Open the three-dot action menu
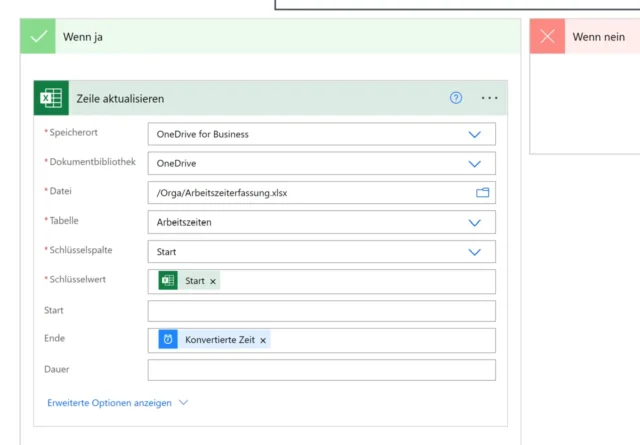This screenshot has width=640, height=445. pos(489,98)
